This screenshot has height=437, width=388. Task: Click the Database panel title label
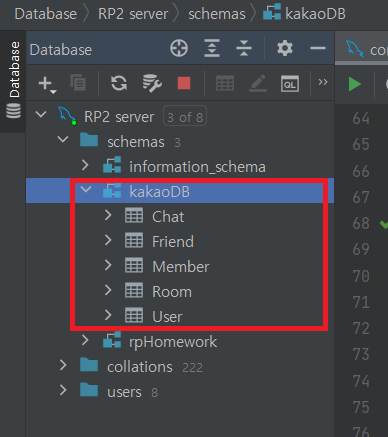point(61,50)
